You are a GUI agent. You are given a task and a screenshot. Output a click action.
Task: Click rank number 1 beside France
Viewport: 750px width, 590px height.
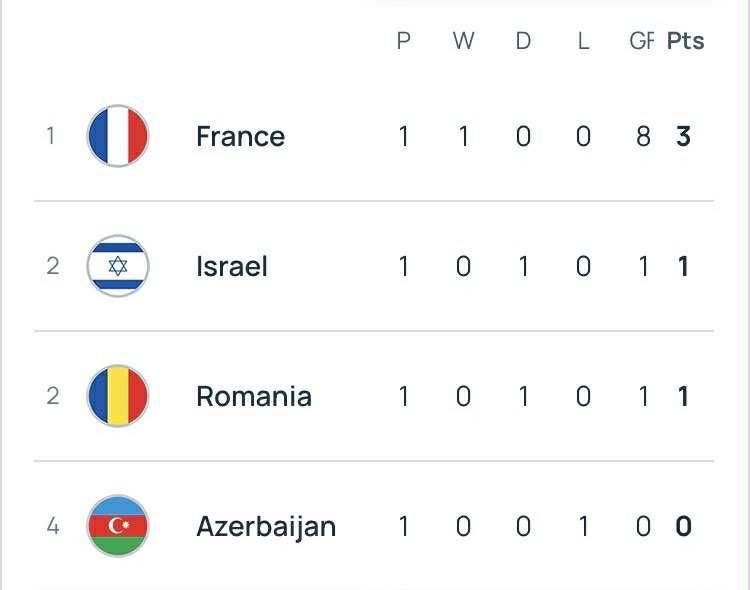point(51,136)
